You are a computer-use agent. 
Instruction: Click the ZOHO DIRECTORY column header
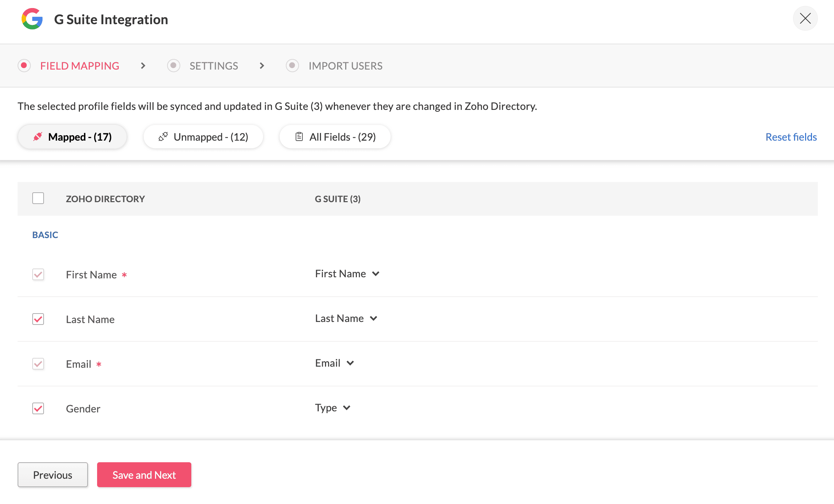(105, 199)
